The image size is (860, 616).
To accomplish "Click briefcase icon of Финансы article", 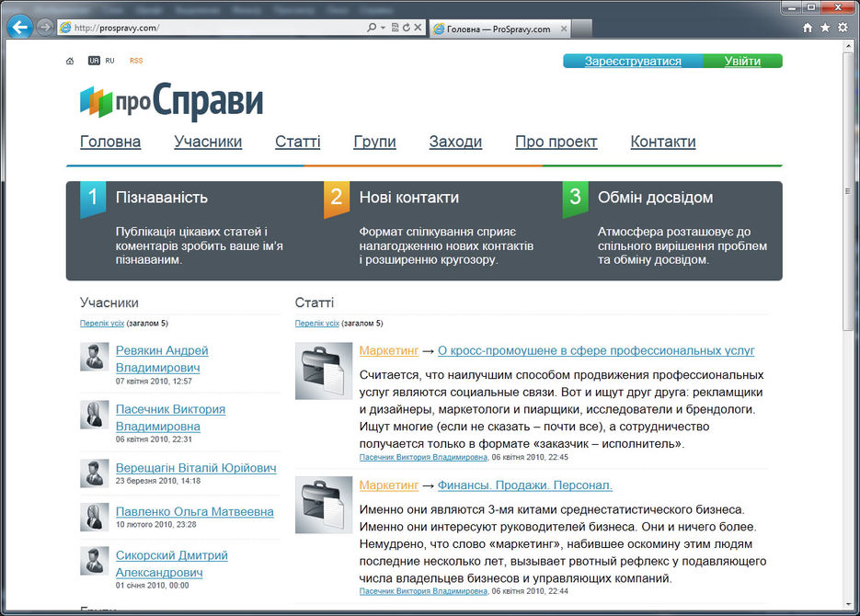I will 324,505.
